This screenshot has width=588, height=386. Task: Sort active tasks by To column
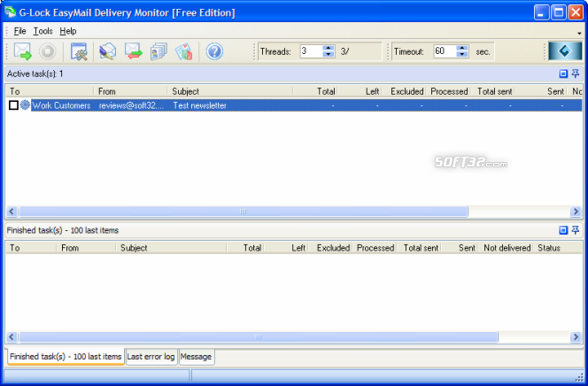50,91
